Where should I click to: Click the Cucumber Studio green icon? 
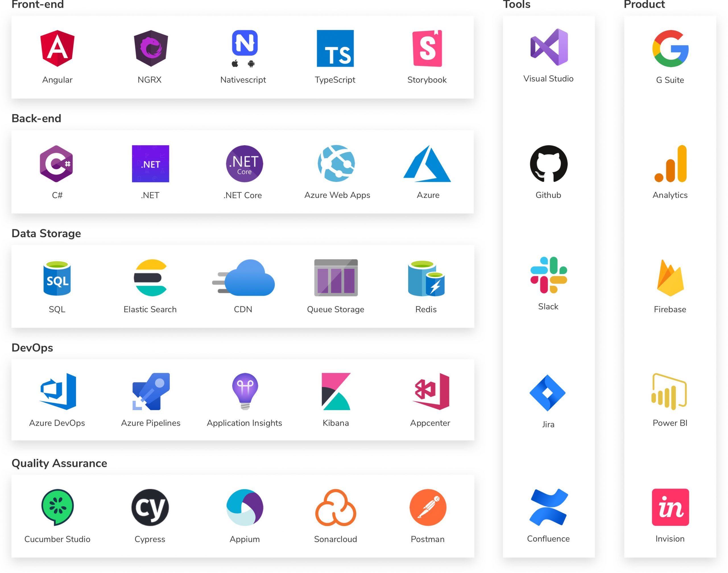(x=57, y=507)
